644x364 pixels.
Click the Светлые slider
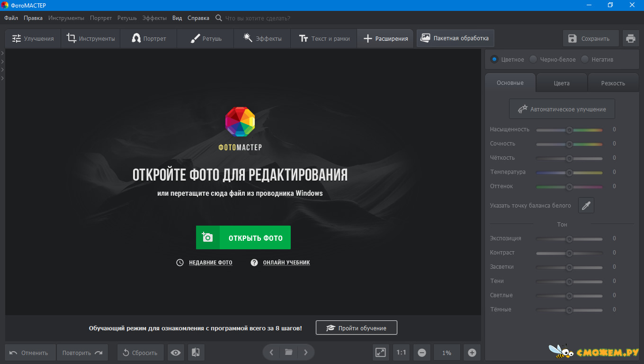coord(569,295)
